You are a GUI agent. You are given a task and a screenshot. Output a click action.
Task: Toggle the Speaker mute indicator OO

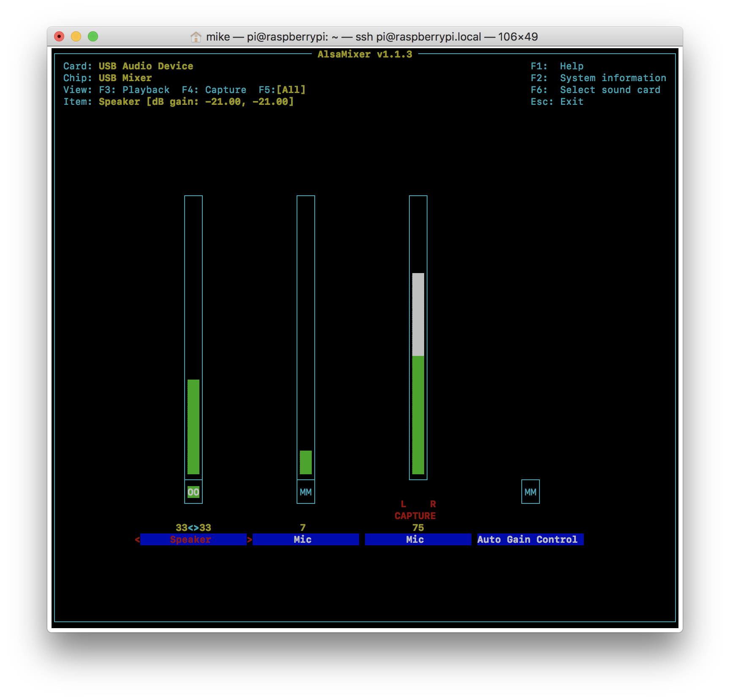pos(193,492)
